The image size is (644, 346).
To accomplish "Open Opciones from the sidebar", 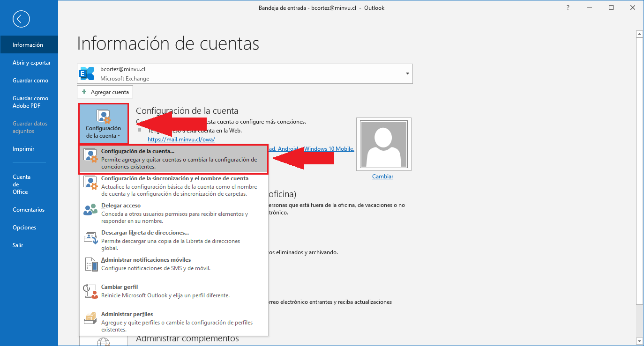I will point(29,228).
